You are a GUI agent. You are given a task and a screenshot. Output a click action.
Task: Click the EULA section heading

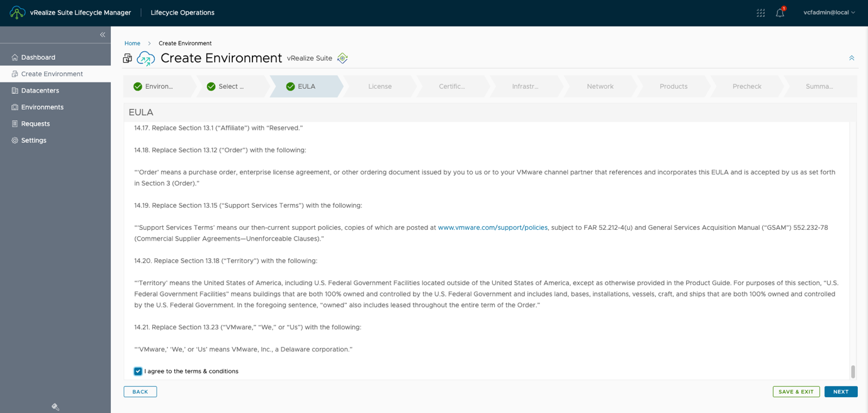[141, 113]
